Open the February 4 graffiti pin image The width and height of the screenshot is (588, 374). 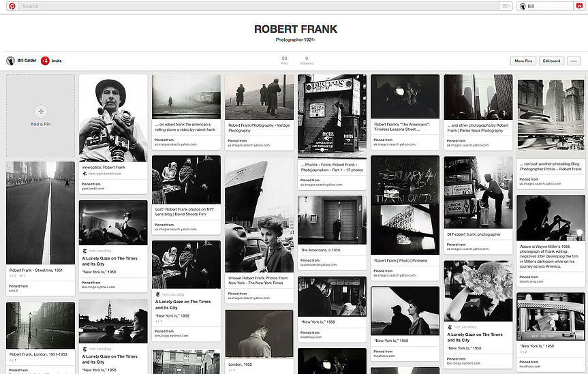[405, 205]
